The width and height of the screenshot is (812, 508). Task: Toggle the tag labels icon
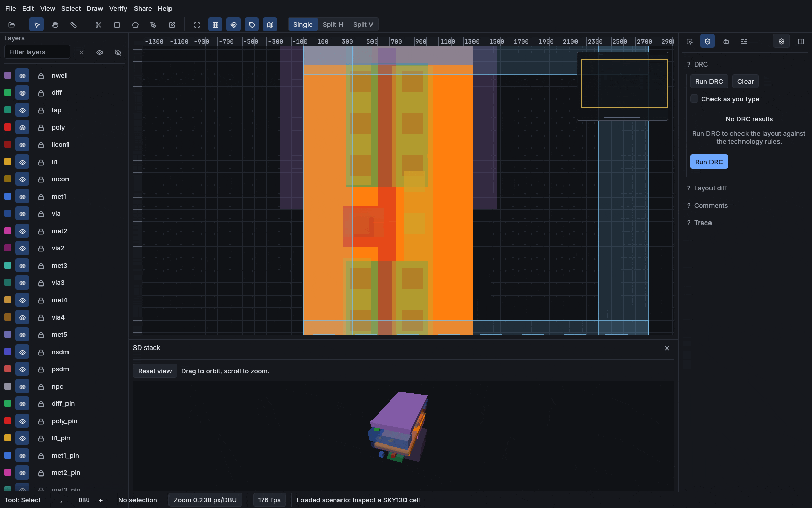pyautogui.click(x=252, y=25)
